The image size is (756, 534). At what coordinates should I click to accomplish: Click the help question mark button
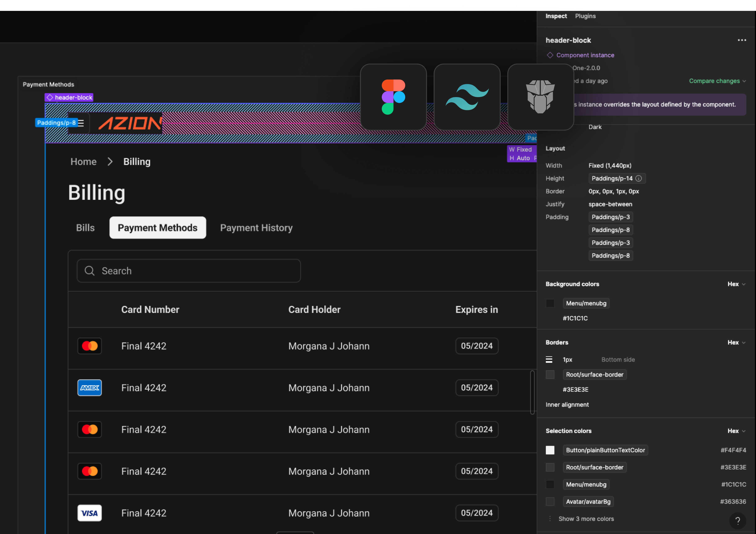point(738,520)
